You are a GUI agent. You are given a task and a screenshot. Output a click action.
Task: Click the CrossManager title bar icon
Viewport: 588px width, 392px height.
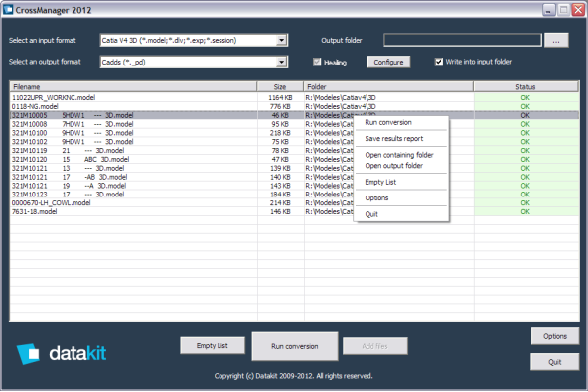click(x=8, y=10)
